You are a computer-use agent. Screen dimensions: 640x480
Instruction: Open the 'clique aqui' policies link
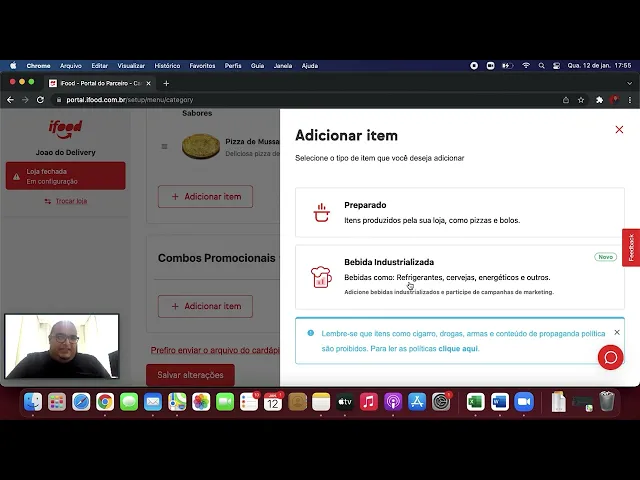[x=458, y=349]
